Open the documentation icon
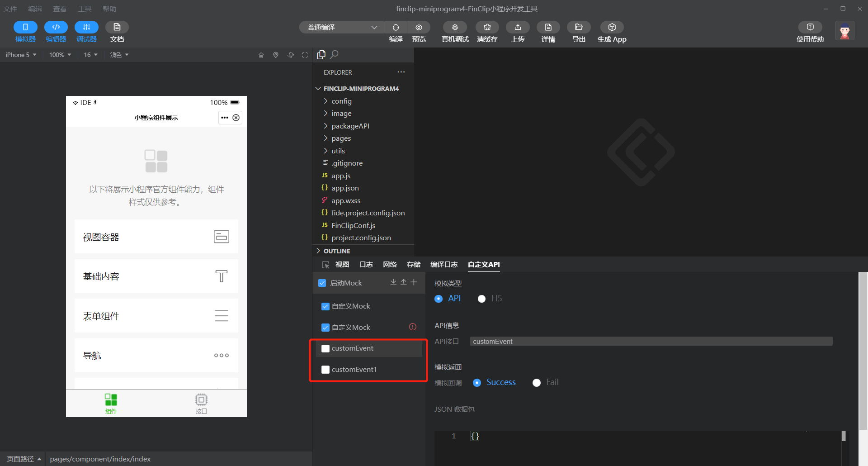Image resolution: width=868 pixels, height=466 pixels. (117, 27)
